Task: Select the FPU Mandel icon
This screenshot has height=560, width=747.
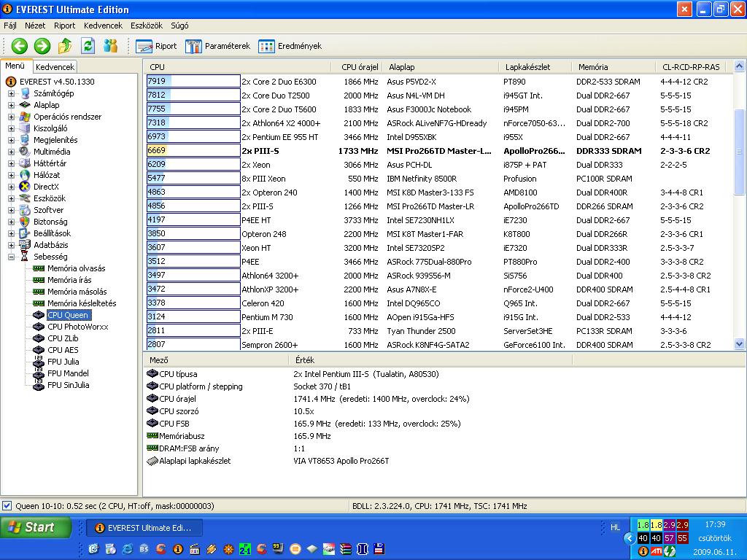Action: [39, 373]
